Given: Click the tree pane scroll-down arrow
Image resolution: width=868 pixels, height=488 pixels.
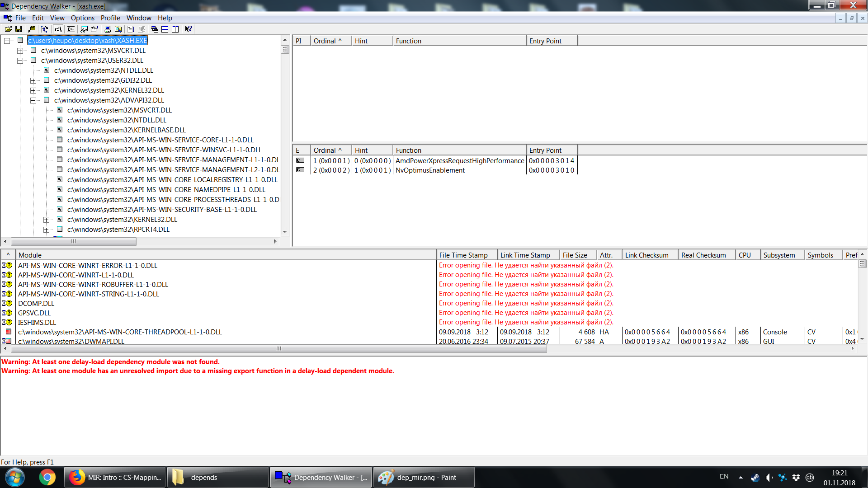Looking at the screenshot, I should coord(285,232).
